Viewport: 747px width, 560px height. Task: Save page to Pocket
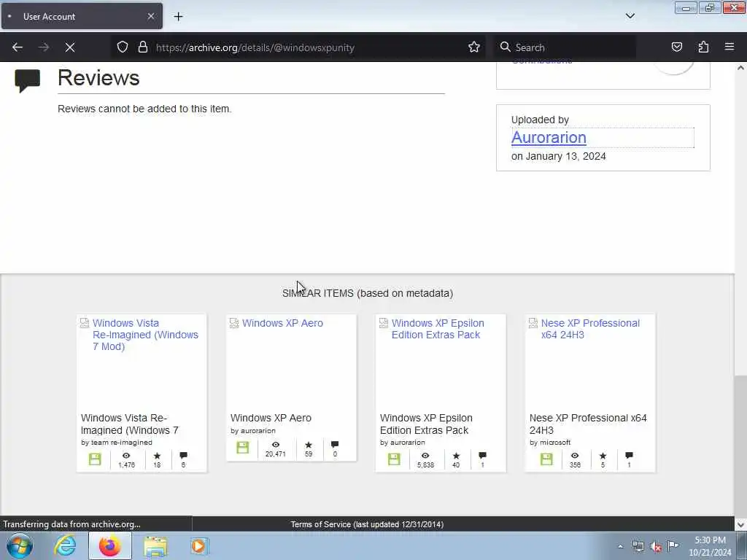[676, 47]
